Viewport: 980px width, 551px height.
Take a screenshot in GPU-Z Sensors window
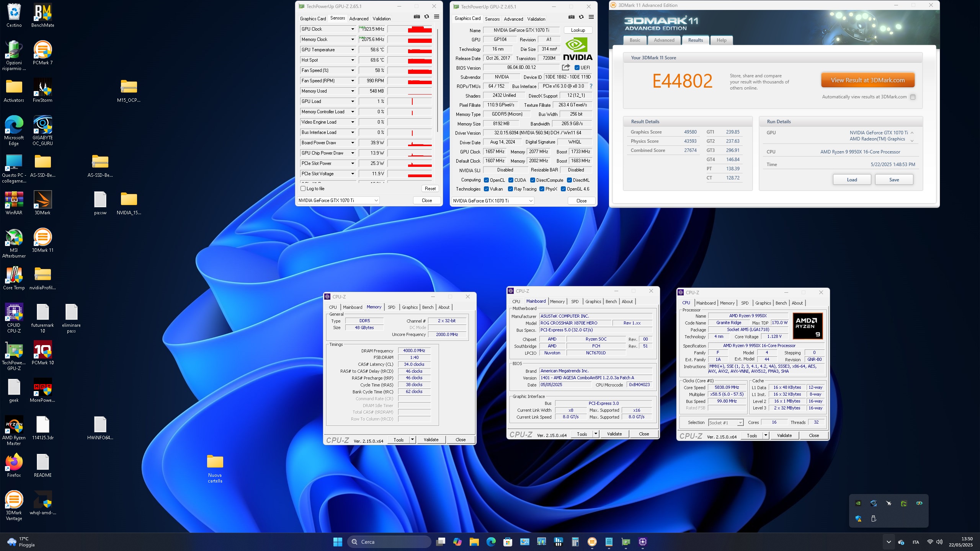[x=417, y=17]
